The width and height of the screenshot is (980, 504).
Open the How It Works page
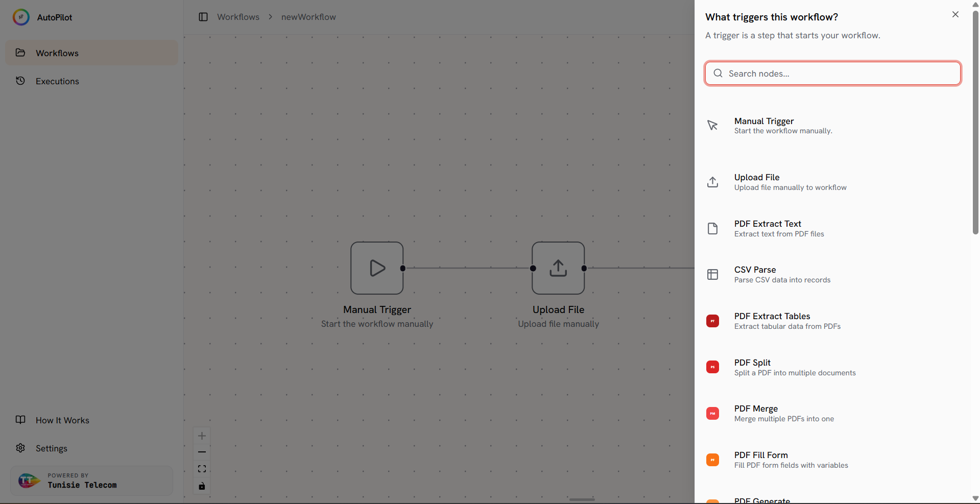pos(92,420)
